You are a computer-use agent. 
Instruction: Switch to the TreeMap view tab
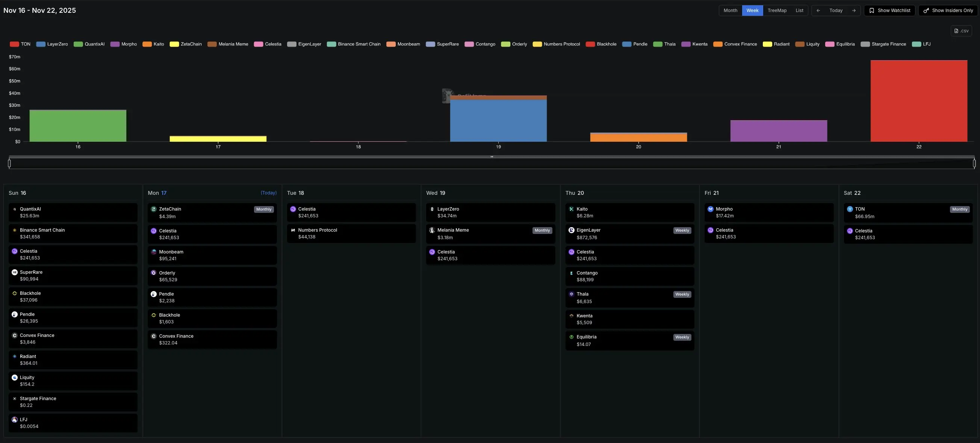(x=777, y=11)
